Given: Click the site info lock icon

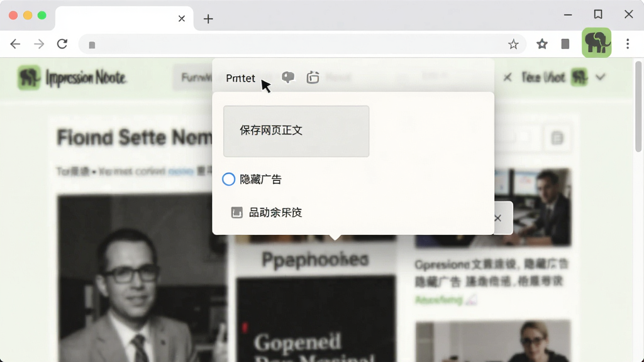Looking at the screenshot, I should (x=92, y=45).
